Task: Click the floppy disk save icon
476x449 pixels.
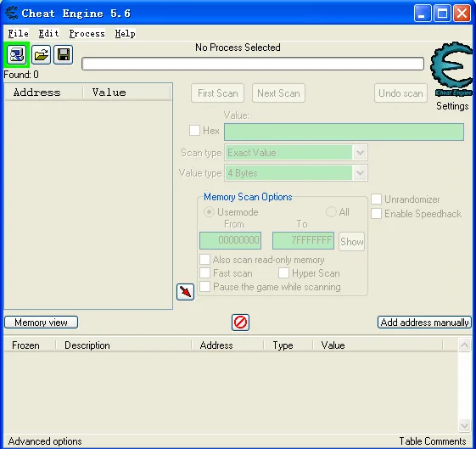Action: coord(64,55)
